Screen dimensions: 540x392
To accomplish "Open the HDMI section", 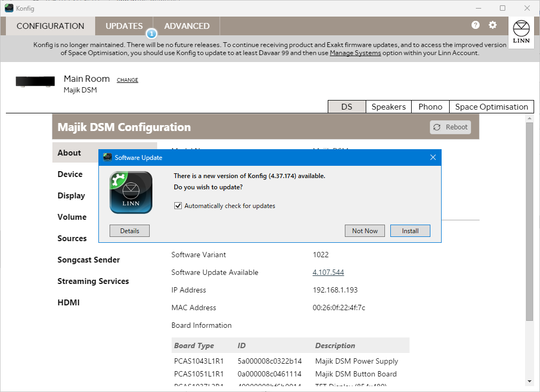I will click(x=68, y=303).
